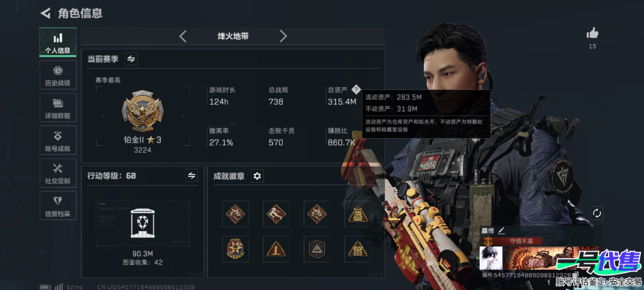Rotate the character using the refresh icon
Viewport: 644px width, 290px height.
[x=597, y=213]
